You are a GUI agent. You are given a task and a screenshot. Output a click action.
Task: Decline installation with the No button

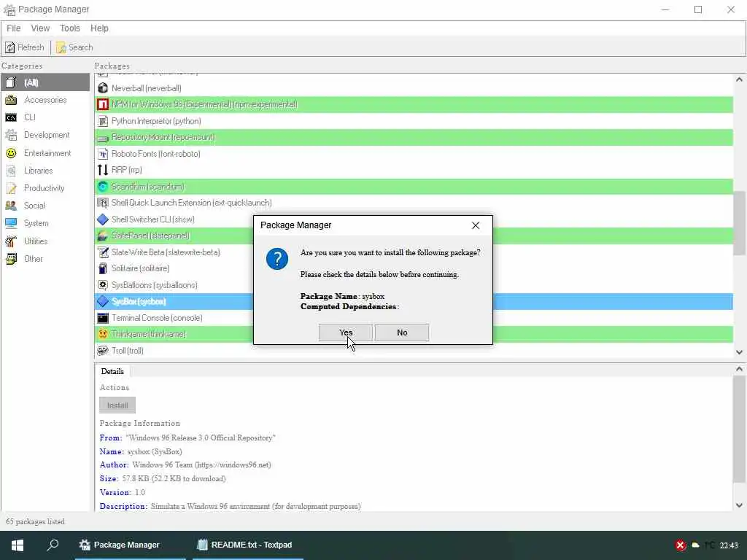pos(402,332)
